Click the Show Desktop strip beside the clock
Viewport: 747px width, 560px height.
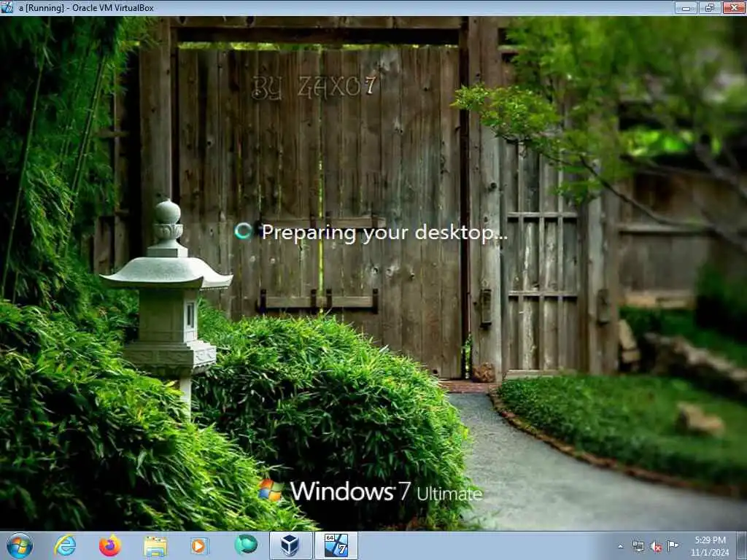pyautogui.click(x=742, y=545)
